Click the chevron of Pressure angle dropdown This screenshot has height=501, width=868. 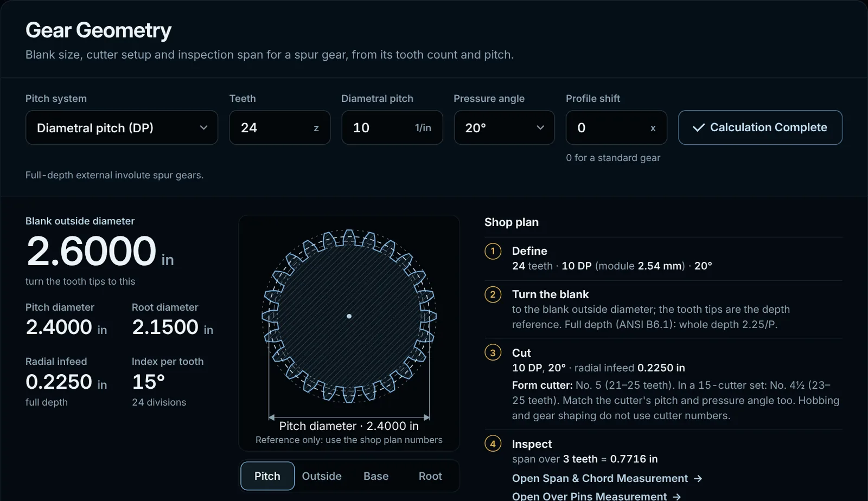pyautogui.click(x=540, y=127)
